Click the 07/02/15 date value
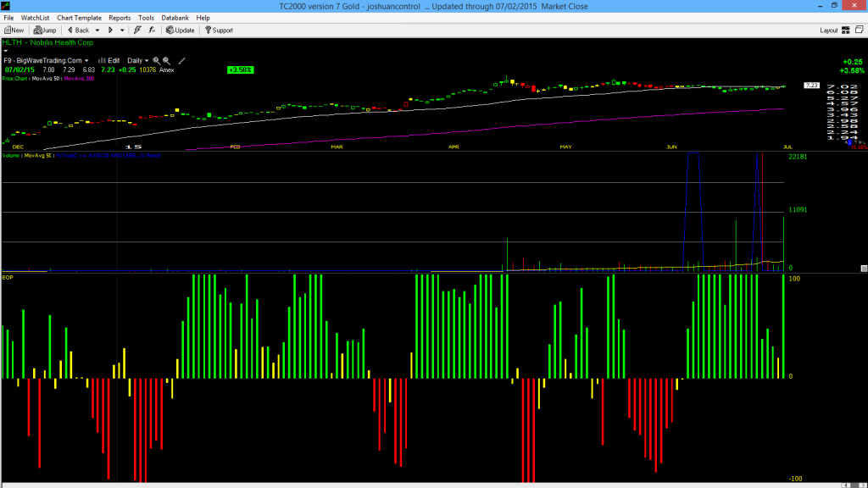868x488 pixels. (x=20, y=69)
